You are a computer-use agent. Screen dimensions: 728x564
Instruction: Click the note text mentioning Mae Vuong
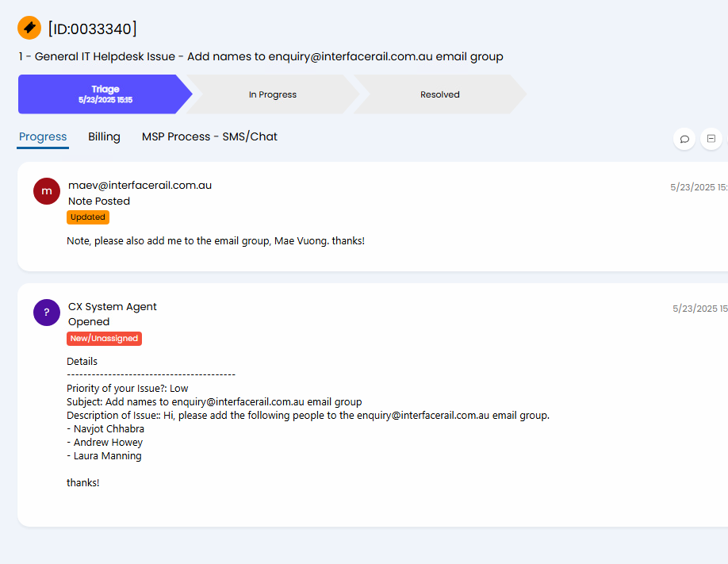[x=216, y=240]
